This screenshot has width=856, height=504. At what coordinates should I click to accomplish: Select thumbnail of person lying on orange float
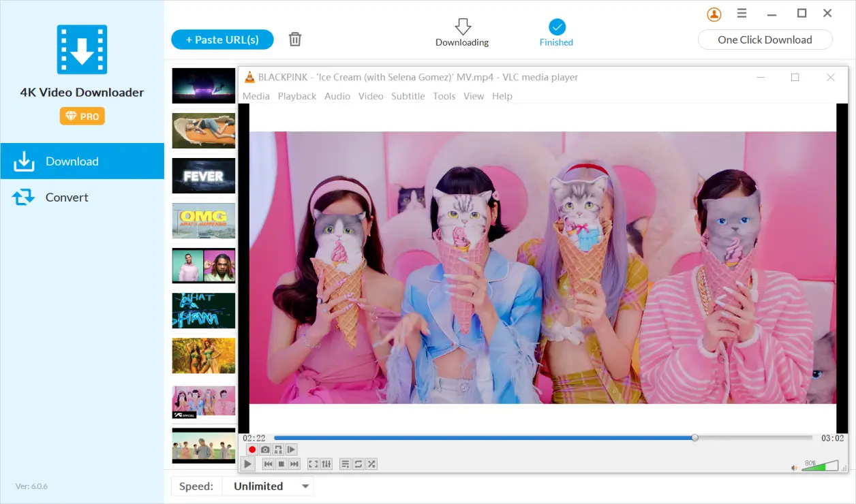pyautogui.click(x=204, y=131)
